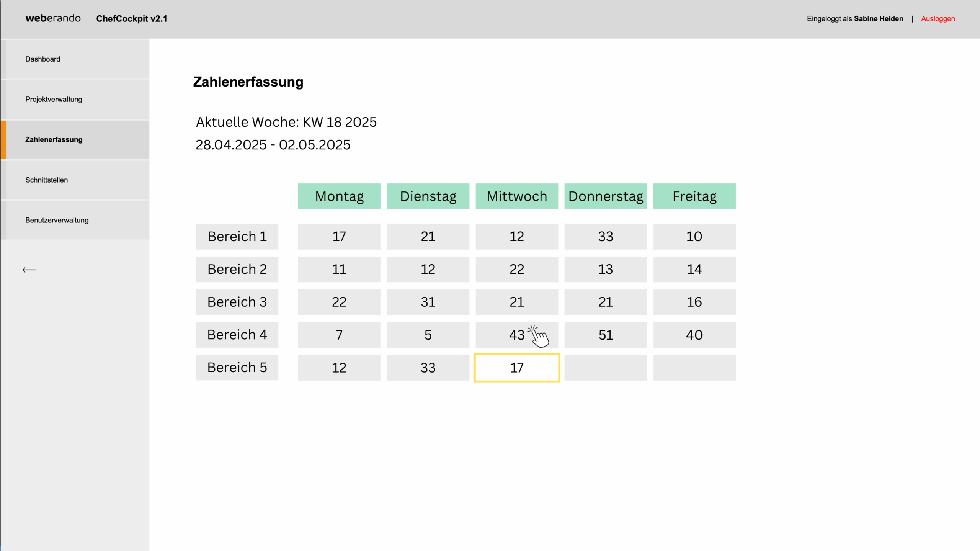Open the Dashboard menu item
Screen dimensions: 980x551
click(78, 59)
